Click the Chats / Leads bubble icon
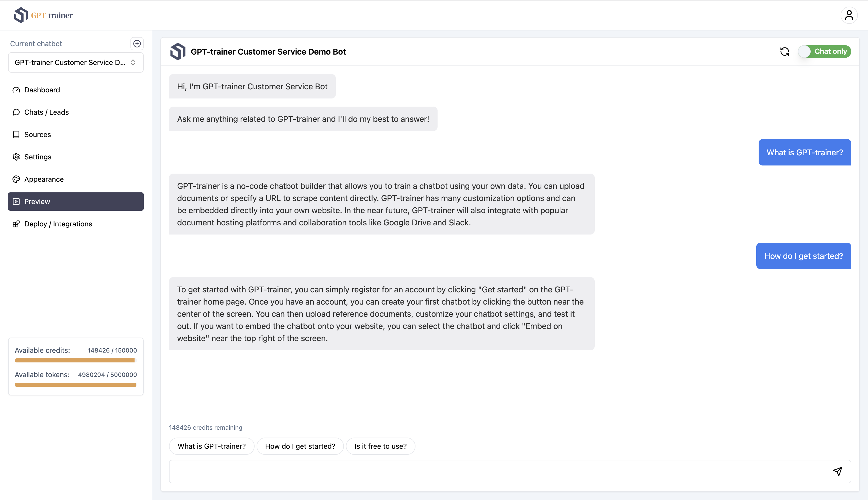 [16, 112]
